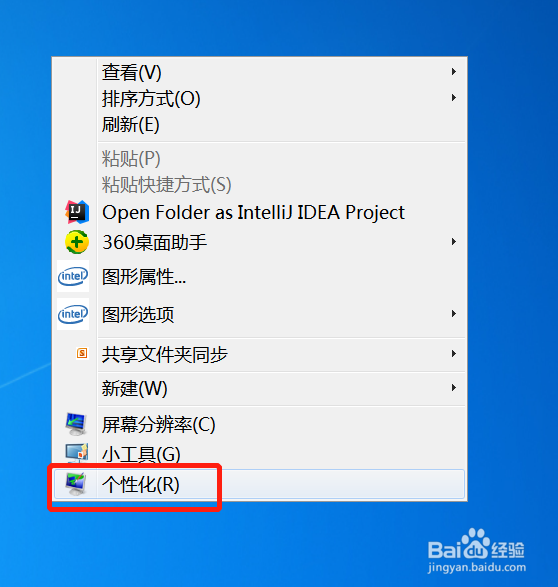Image resolution: width=558 pixels, height=587 pixels.
Task: Click the monitor icon beside 屏幕分辨率
Action: pyautogui.click(x=76, y=424)
